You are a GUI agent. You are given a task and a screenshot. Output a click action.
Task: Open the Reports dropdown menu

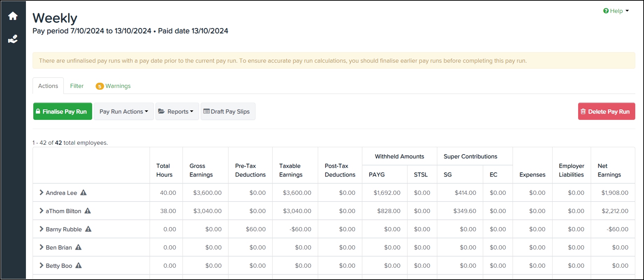click(177, 111)
